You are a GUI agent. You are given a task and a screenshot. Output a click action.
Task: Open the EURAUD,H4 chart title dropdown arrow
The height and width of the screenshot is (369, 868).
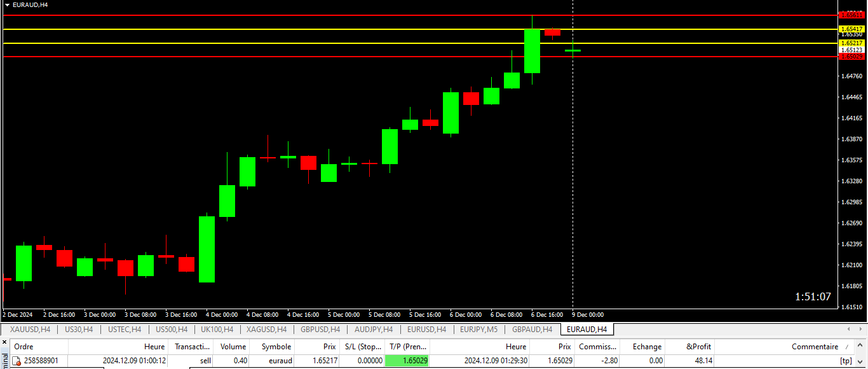pyautogui.click(x=7, y=4)
